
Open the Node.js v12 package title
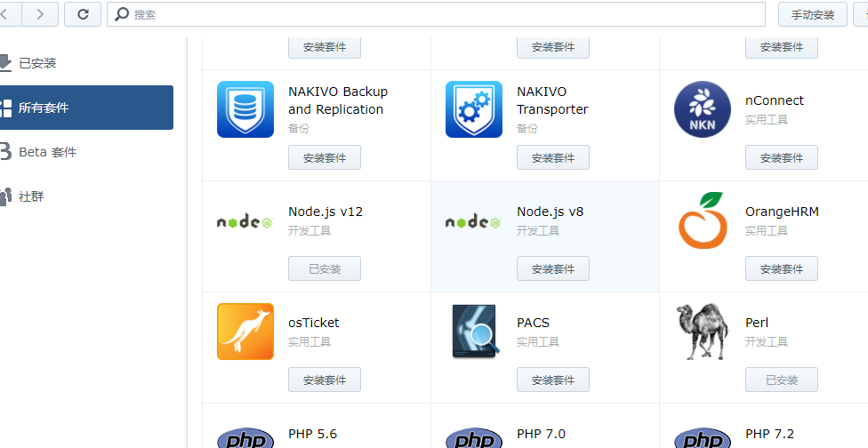[325, 212]
